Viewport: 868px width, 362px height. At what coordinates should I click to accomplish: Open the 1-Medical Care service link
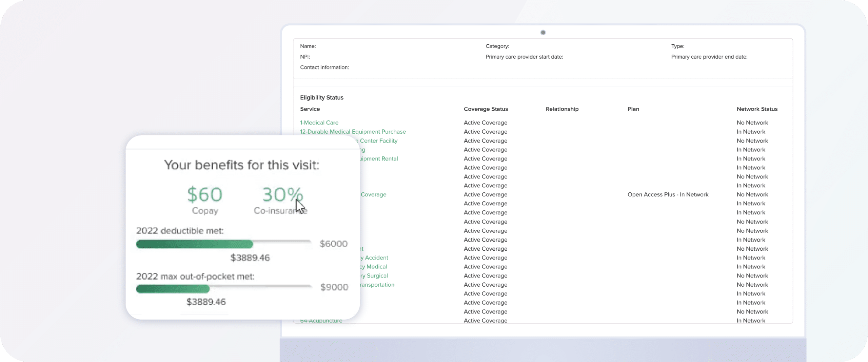click(x=319, y=122)
